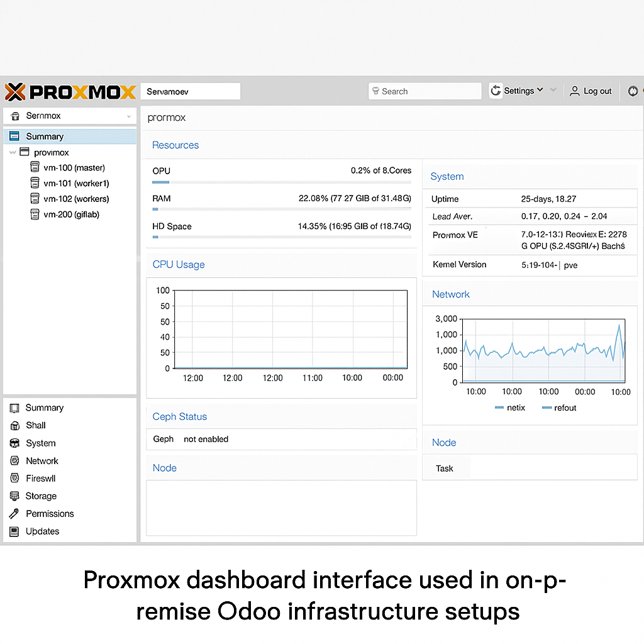Viewport: 644px width, 644px height.
Task: Open the System menu item
Action: click(41, 443)
